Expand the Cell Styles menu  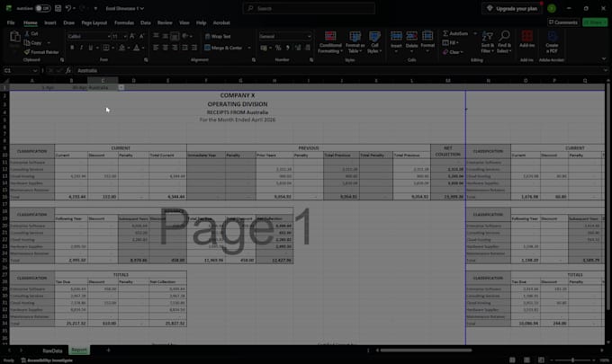[374, 42]
